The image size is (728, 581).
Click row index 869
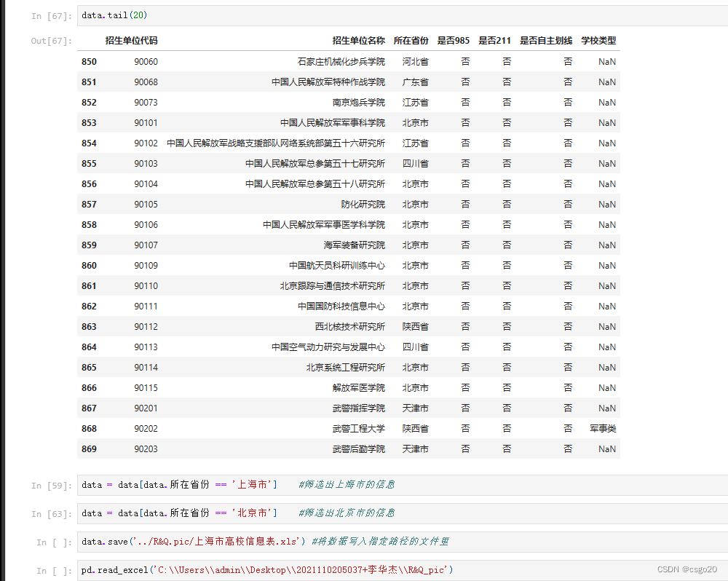point(89,449)
